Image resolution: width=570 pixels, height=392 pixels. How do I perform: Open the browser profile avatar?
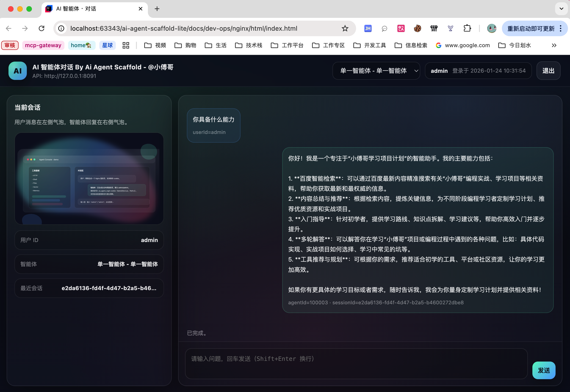(492, 28)
